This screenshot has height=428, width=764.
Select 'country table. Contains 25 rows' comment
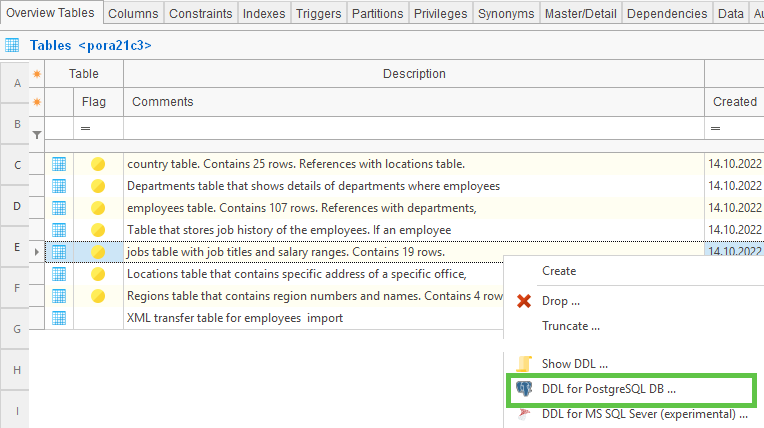(296, 164)
